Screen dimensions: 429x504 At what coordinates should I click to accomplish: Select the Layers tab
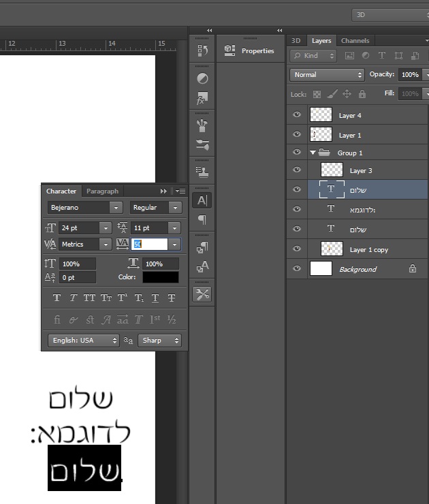321,41
